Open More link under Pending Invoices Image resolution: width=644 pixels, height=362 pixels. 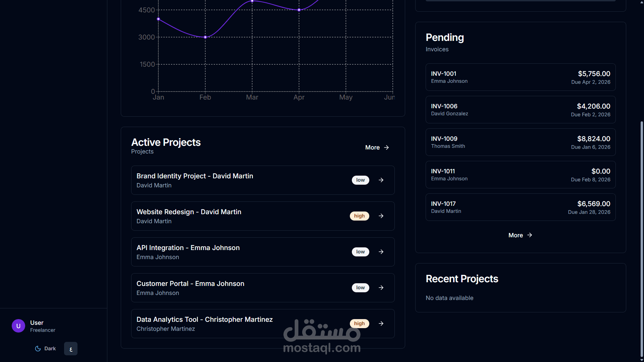pos(520,235)
